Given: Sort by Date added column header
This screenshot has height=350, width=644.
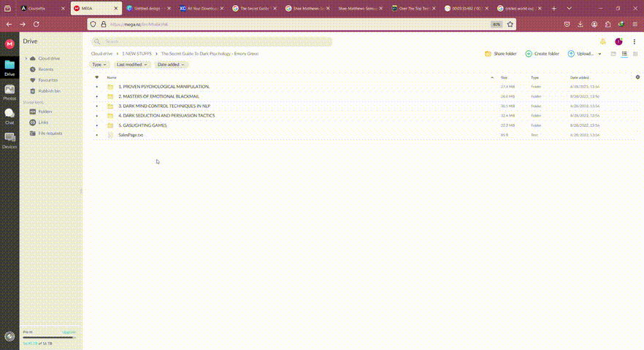Looking at the screenshot, I should pyautogui.click(x=580, y=77).
